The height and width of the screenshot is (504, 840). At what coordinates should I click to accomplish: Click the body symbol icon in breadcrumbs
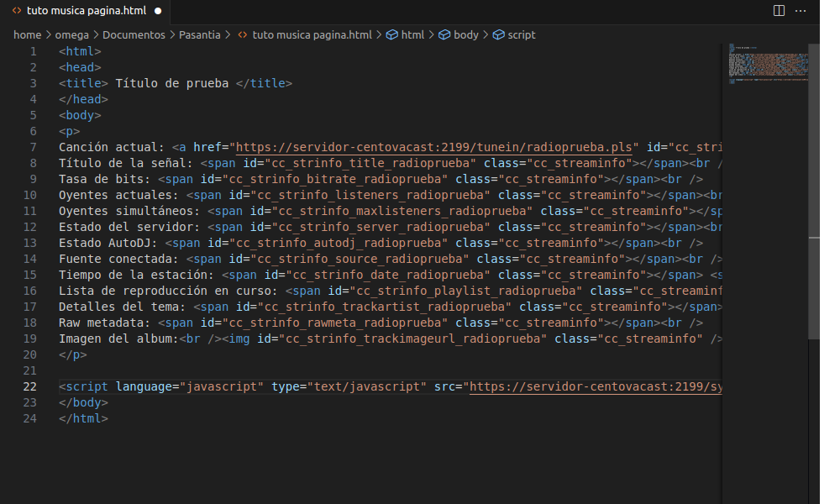point(444,35)
